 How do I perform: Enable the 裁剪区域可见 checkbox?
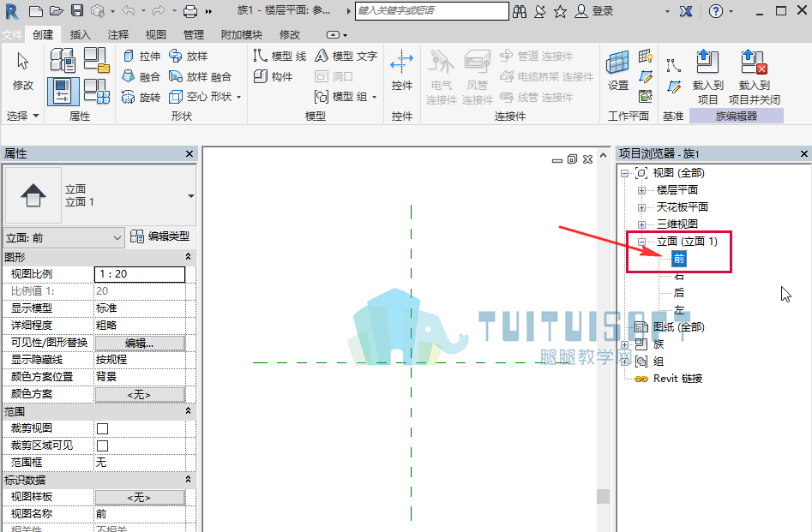coord(103,445)
